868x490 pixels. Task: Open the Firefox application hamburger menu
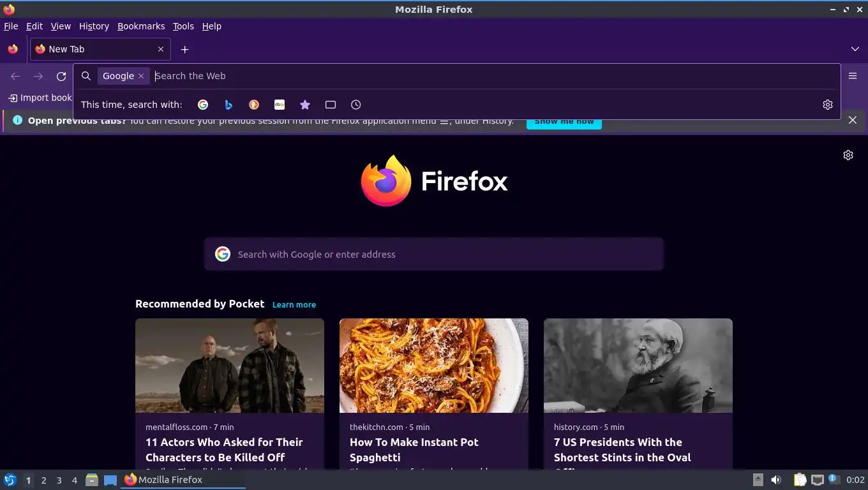click(853, 76)
